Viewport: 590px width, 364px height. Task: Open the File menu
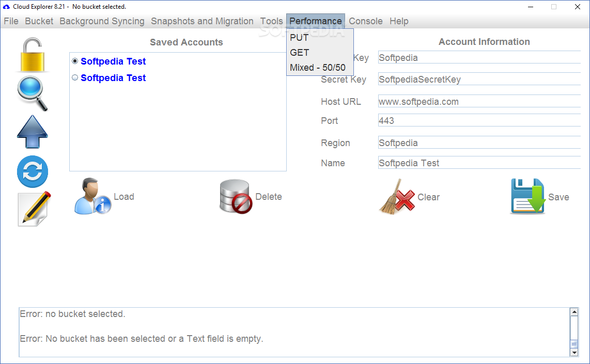[11, 21]
